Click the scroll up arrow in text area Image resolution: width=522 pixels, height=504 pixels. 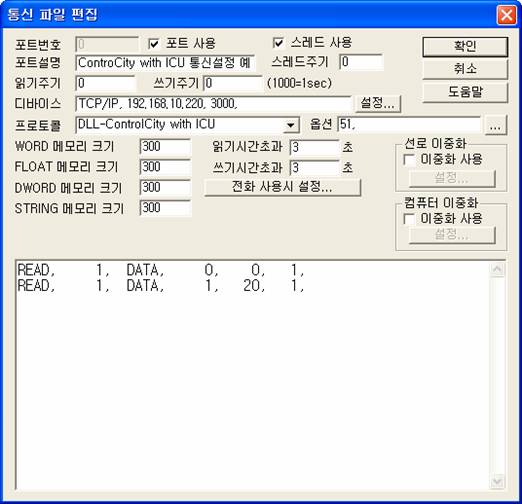(497, 269)
